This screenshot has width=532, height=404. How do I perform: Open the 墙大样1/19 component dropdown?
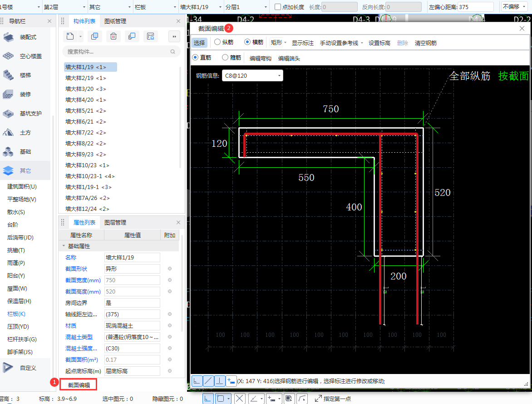201,7
